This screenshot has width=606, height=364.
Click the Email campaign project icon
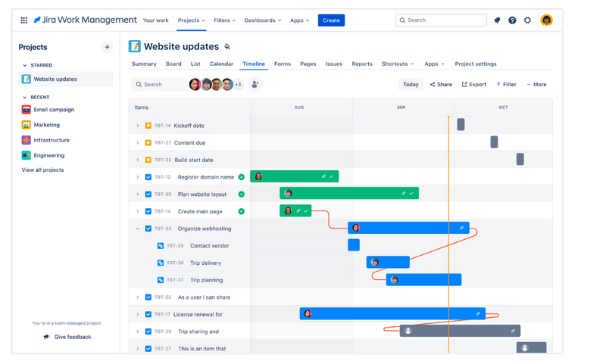click(x=27, y=110)
